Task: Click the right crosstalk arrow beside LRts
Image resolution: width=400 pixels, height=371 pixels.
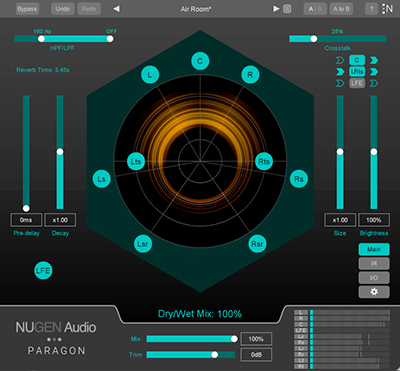Action: point(374,72)
